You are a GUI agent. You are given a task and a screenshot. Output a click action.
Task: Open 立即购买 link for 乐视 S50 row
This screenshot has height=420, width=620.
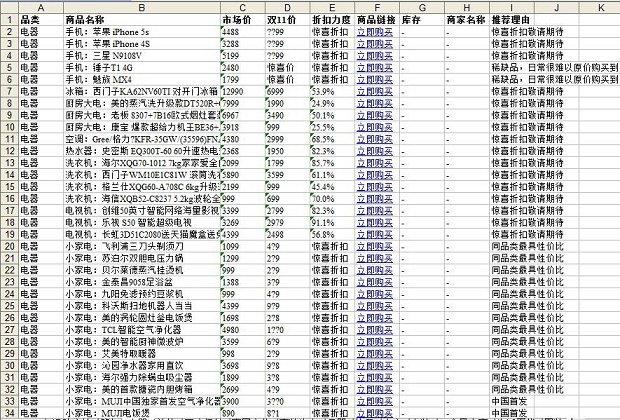(374, 223)
